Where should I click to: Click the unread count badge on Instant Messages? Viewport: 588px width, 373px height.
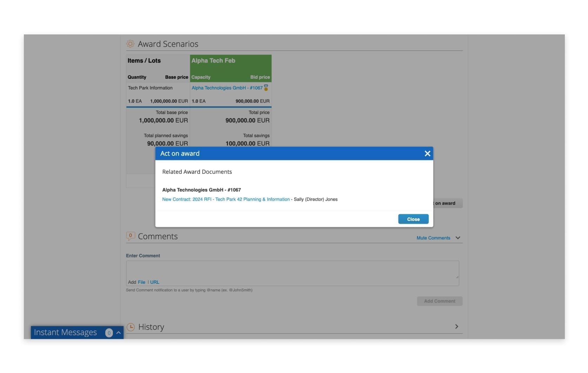click(x=109, y=333)
